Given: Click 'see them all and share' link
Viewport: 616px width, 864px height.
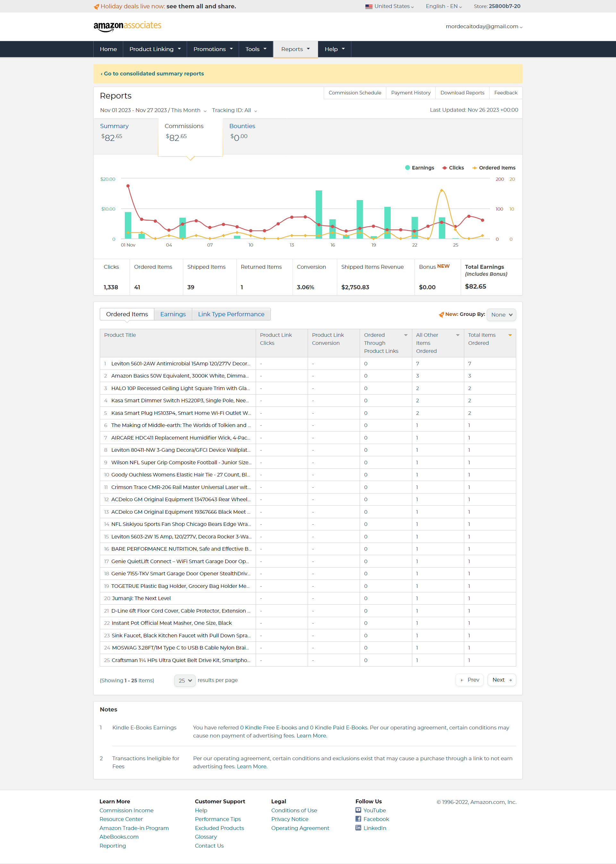Looking at the screenshot, I should pyautogui.click(x=201, y=6).
